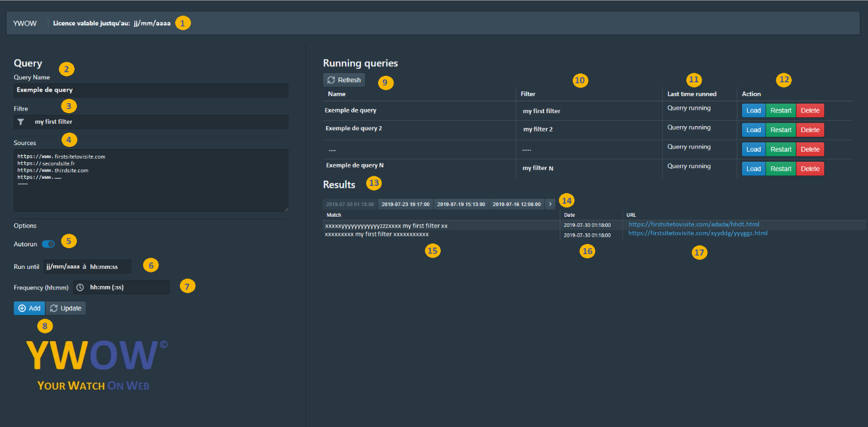Click the Query Name input field

click(x=151, y=91)
